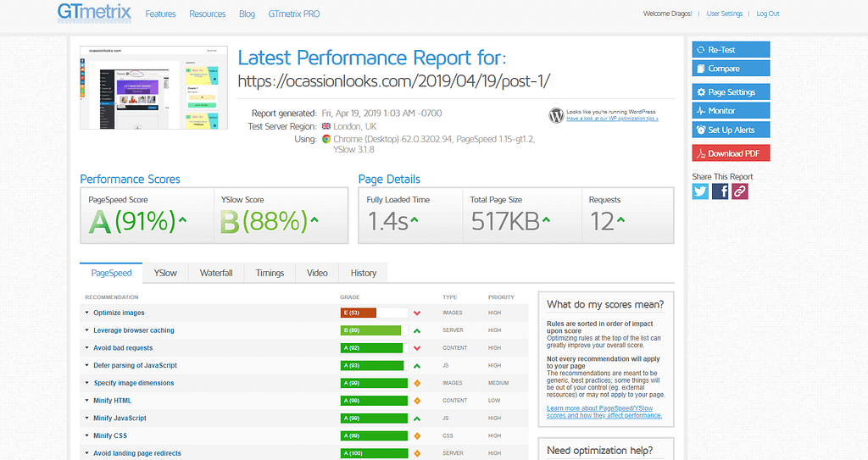Download the report as PDF
This screenshot has height=460, width=868.
click(731, 153)
